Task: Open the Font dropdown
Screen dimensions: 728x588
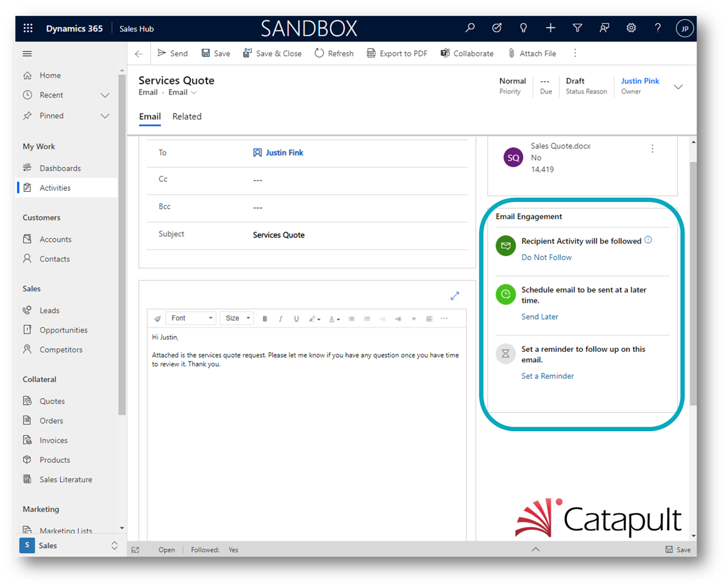Action: point(191,318)
